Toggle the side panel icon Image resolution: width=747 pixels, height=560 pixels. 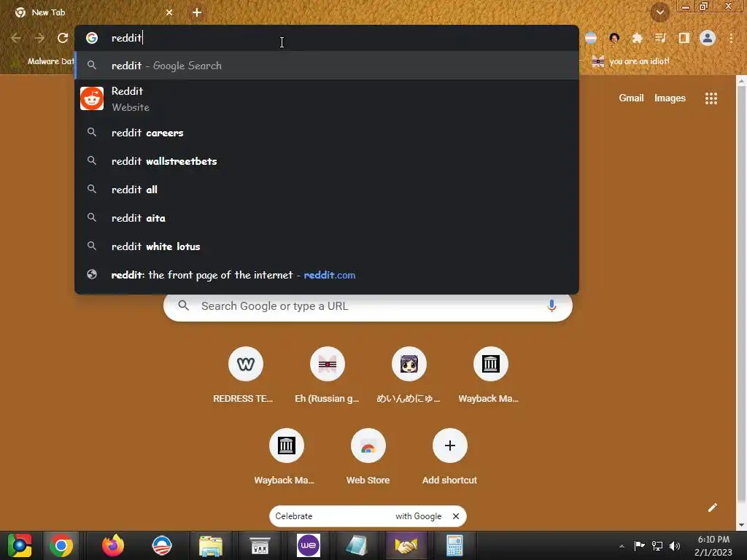(x=684, y=38)
